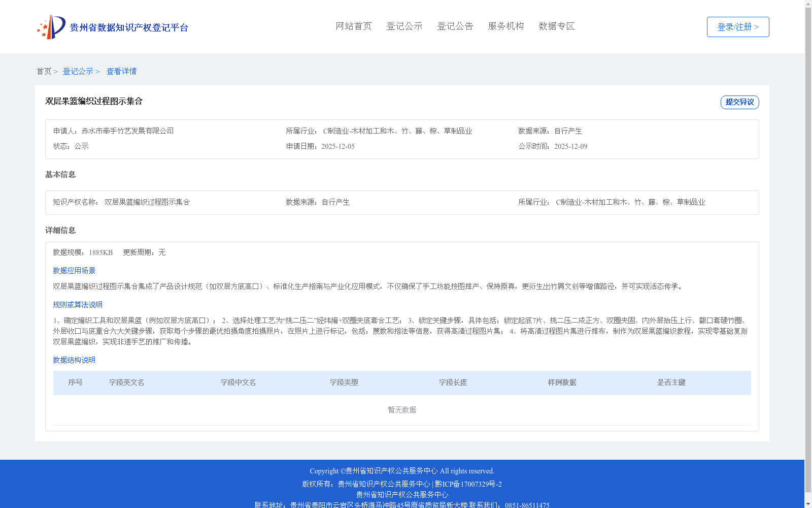Follow the 首页 breadcrumb link
812x508 pixels.
(x=44, y=71)
